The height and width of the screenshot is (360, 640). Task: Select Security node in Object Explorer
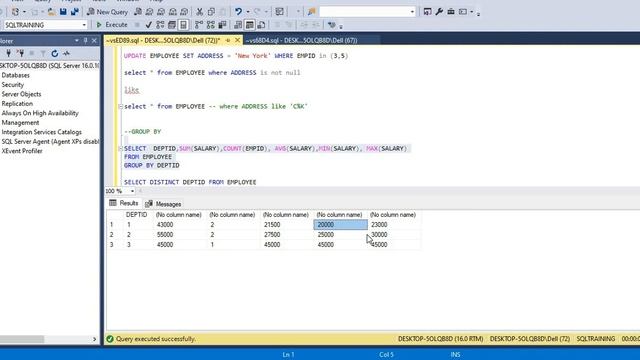pyautogui.click(x=13, y=85)
